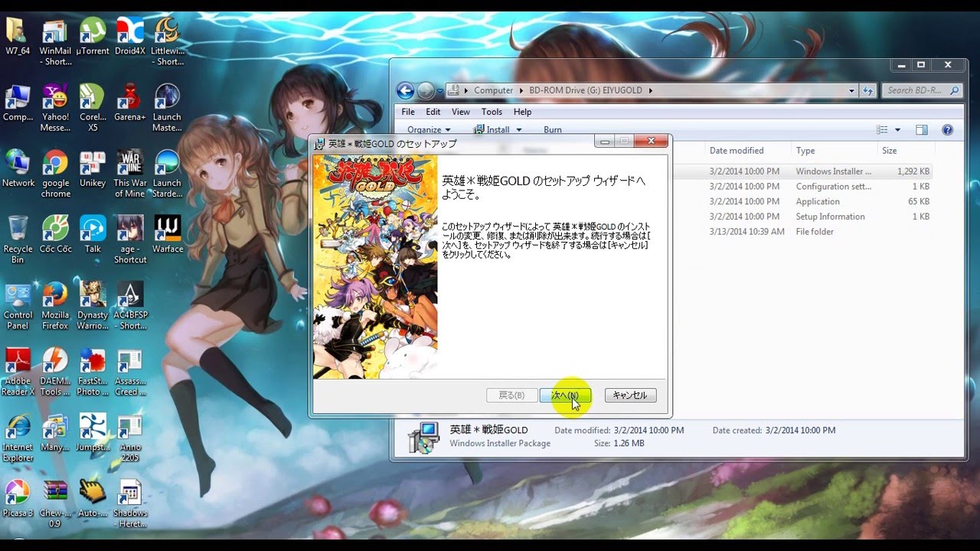Toggle the Explorer preview pane icon
Screen dimensions: 980x551
[922, 130]
